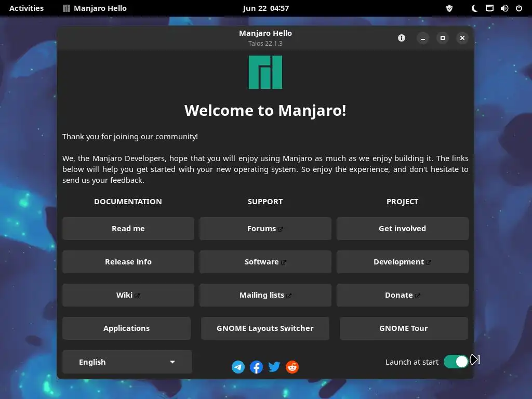Open the Read me page

128,229
